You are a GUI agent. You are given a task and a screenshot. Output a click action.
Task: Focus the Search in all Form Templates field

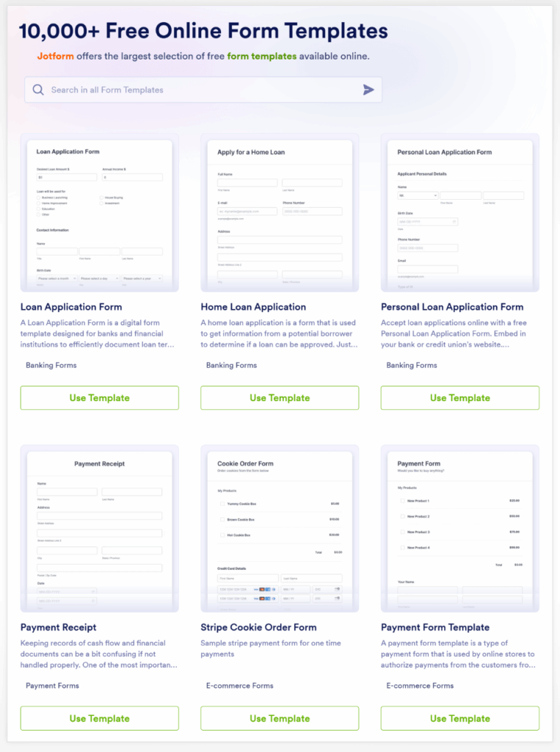coord(203,90)
